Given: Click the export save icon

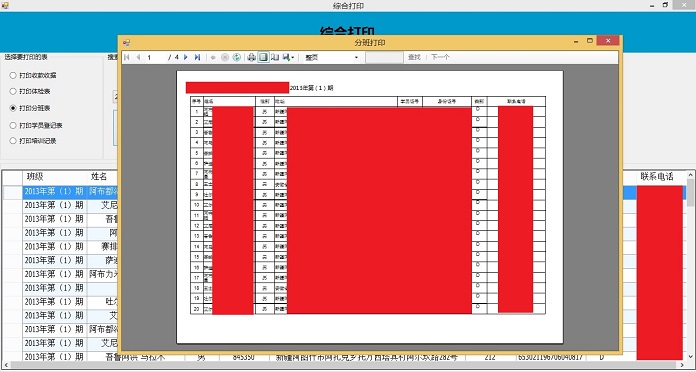Looking at the screenshot, I should [x=286, y=57].
